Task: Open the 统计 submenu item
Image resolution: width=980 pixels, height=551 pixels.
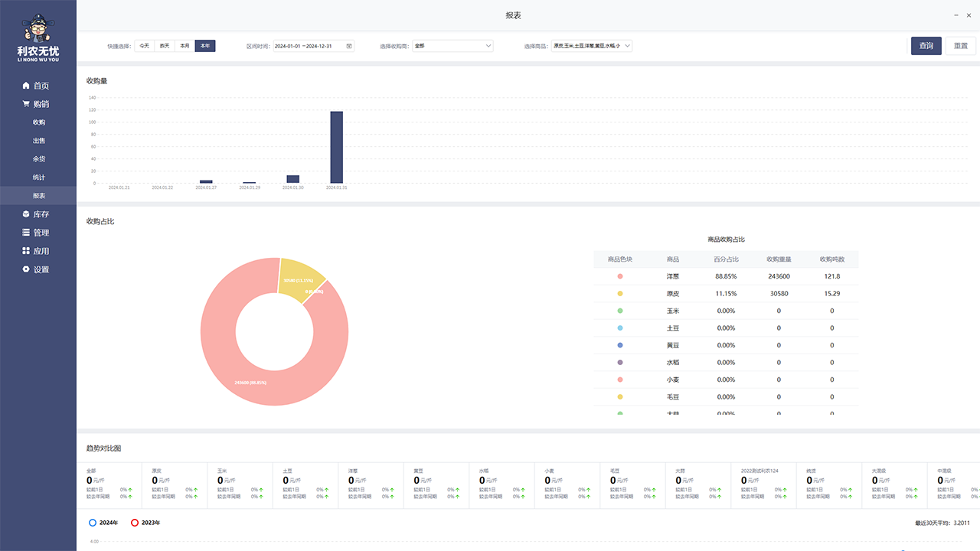Action: (x=39, y=178)
